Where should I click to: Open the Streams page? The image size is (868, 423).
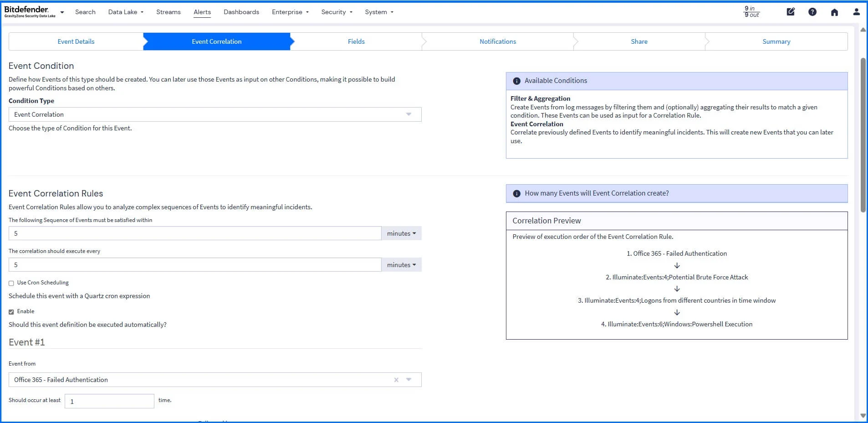point(168,12)
